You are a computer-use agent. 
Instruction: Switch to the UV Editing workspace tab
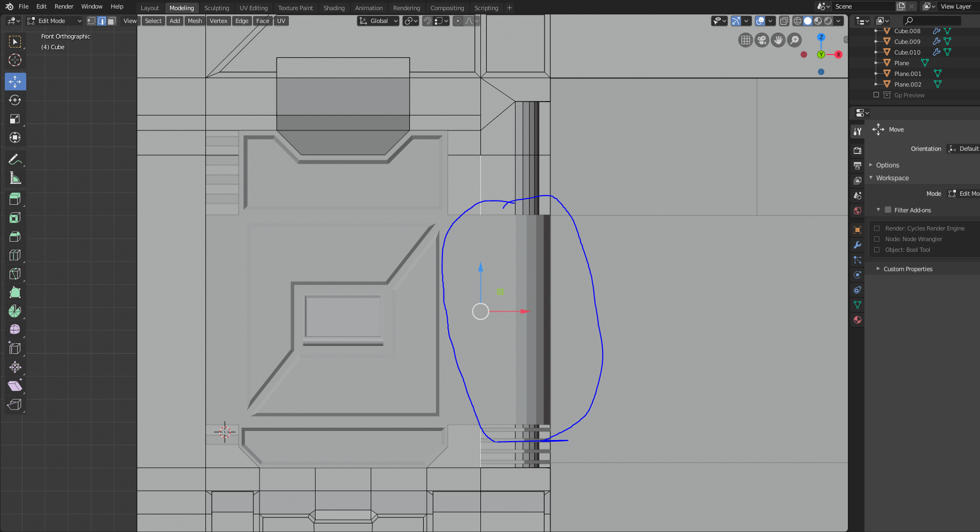[254, 8]
